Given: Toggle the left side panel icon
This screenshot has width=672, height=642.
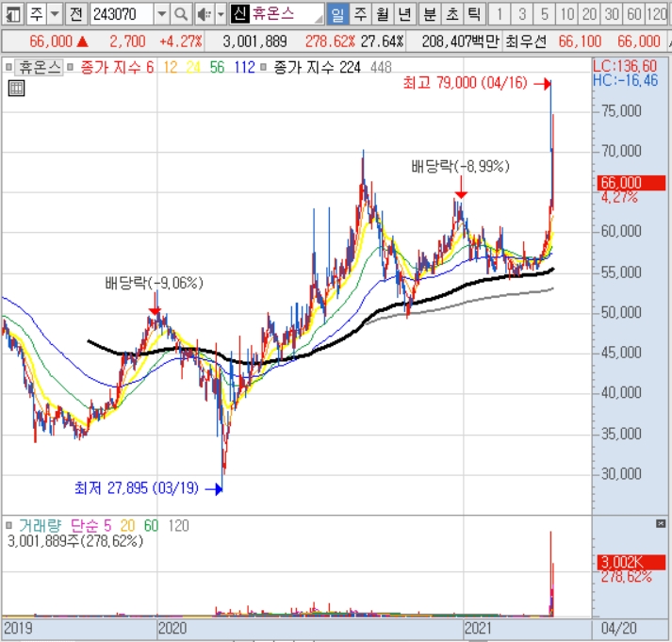Looking at the screenshot, I should coord(12,14).
